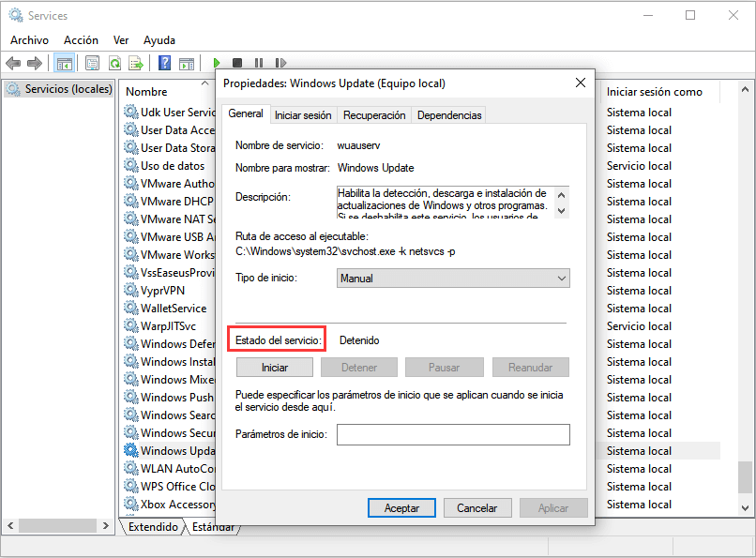Click the left pane scroll-left arrow
Image resolution: width=756 pixels, height=558 pixels.
(x=10, y=525)
